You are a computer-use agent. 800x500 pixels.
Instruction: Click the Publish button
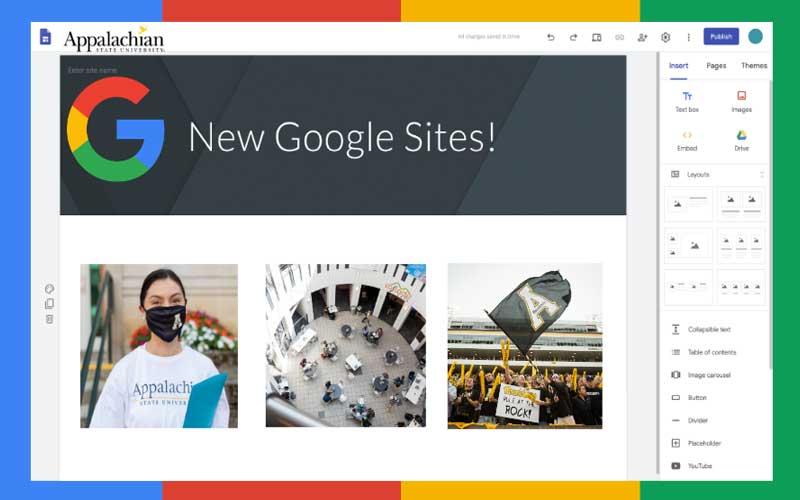(x=721, y=37)
